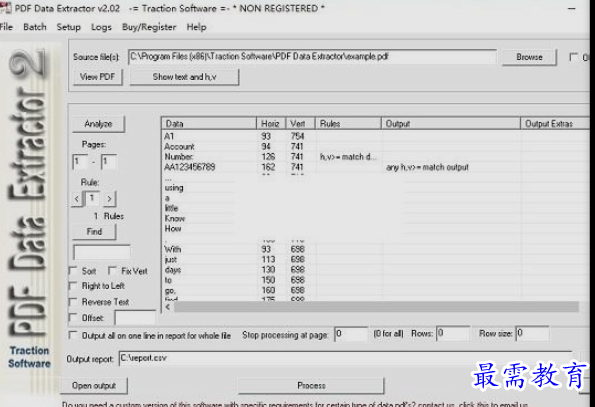Click the Pages end field
The image size is (595, 407).
click(x=108, y=162)
